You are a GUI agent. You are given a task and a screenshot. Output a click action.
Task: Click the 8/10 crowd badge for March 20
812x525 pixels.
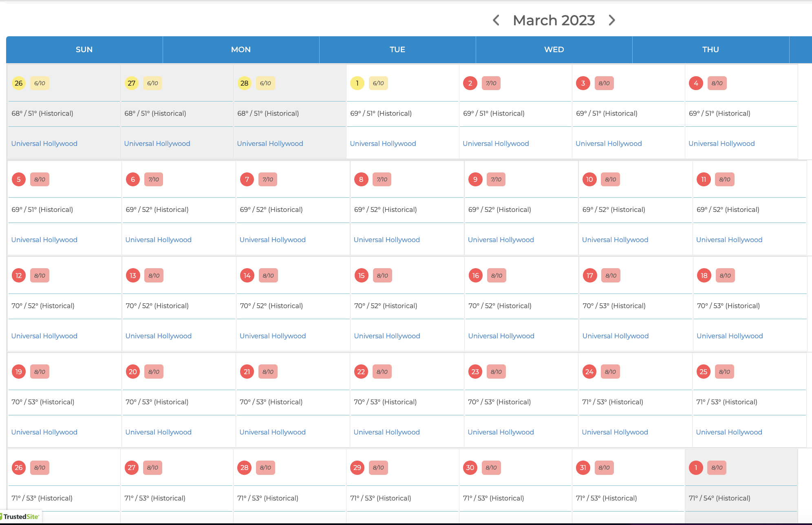tap(154, 372)
